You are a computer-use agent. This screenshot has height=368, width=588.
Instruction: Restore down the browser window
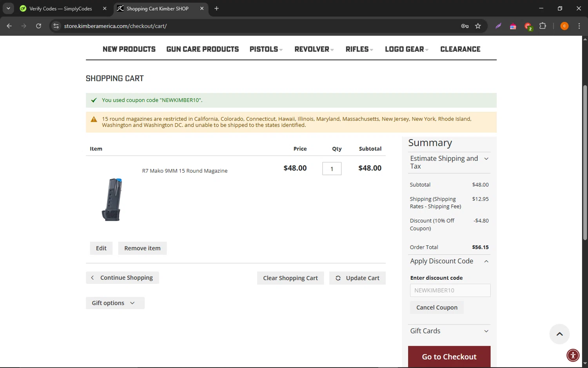click(560, 8)
